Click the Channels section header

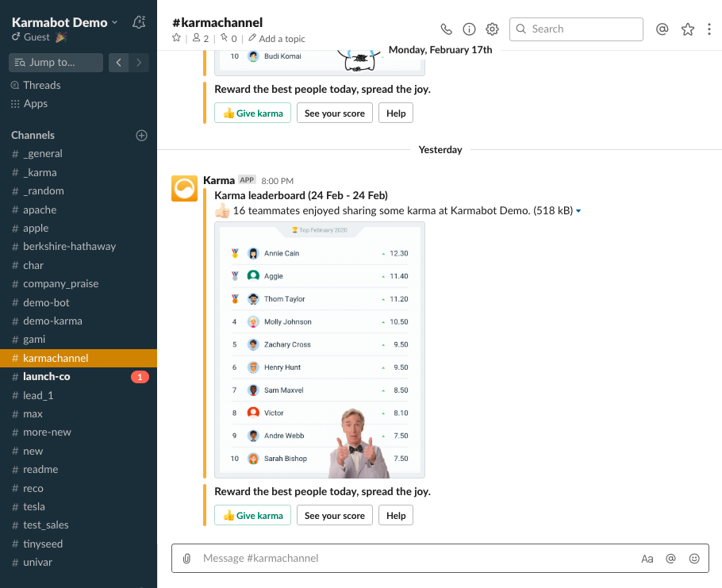33,136
